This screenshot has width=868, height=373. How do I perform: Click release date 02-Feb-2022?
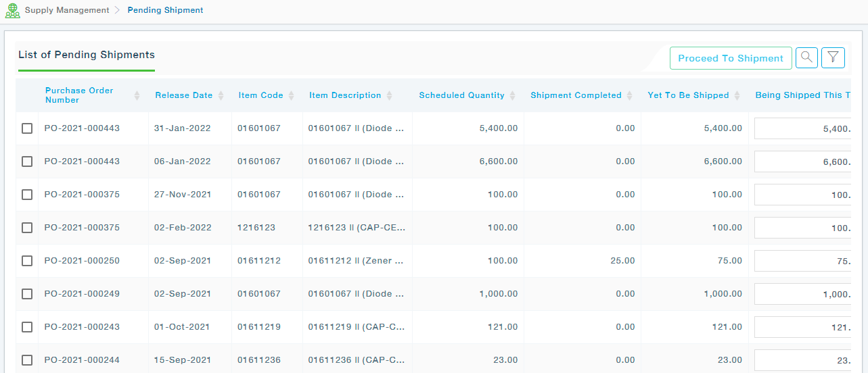(x=183, y=228)
